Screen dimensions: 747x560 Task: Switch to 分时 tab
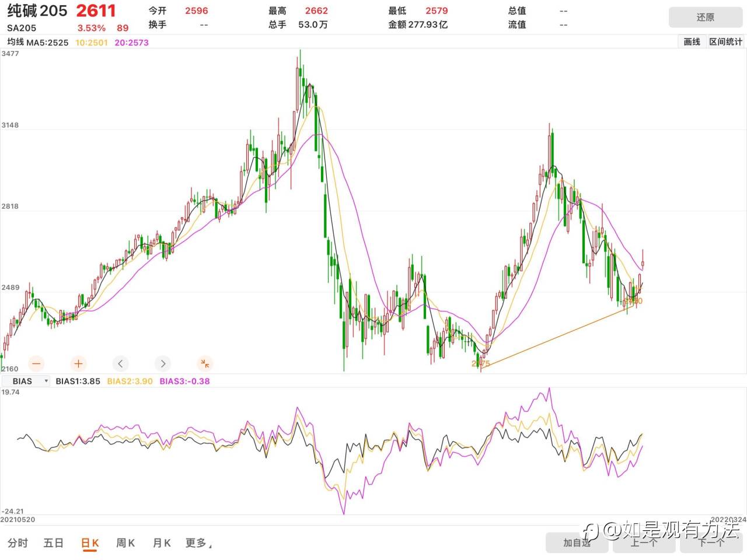18,543
